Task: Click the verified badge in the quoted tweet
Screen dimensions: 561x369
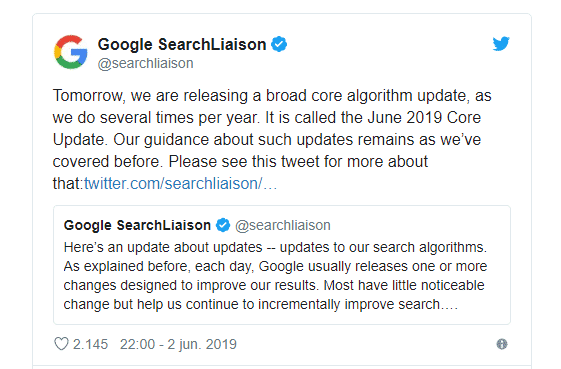Action: (223, 225)
